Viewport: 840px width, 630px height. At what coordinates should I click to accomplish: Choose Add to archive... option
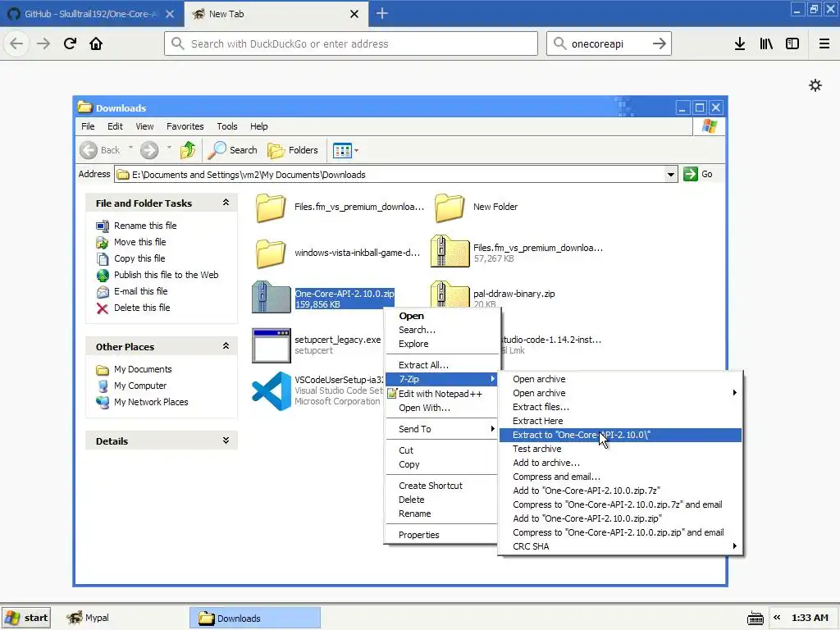point(620,463)
